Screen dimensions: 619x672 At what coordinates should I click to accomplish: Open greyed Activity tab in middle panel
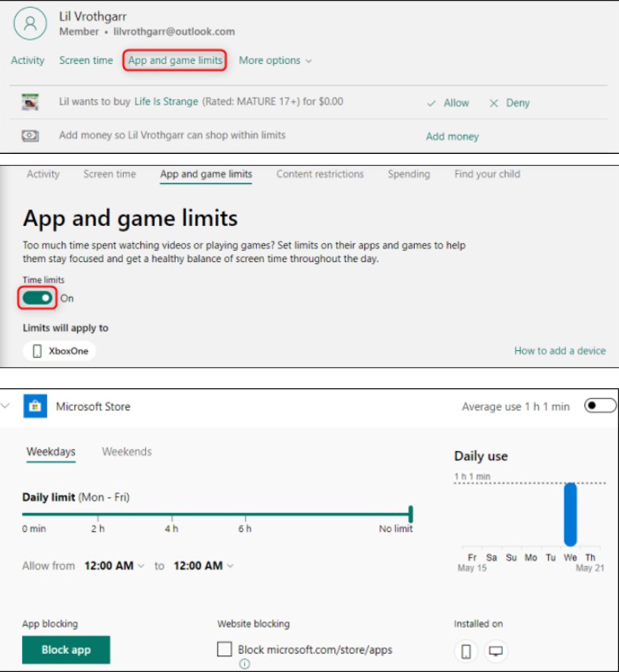[x=43, y=174]
